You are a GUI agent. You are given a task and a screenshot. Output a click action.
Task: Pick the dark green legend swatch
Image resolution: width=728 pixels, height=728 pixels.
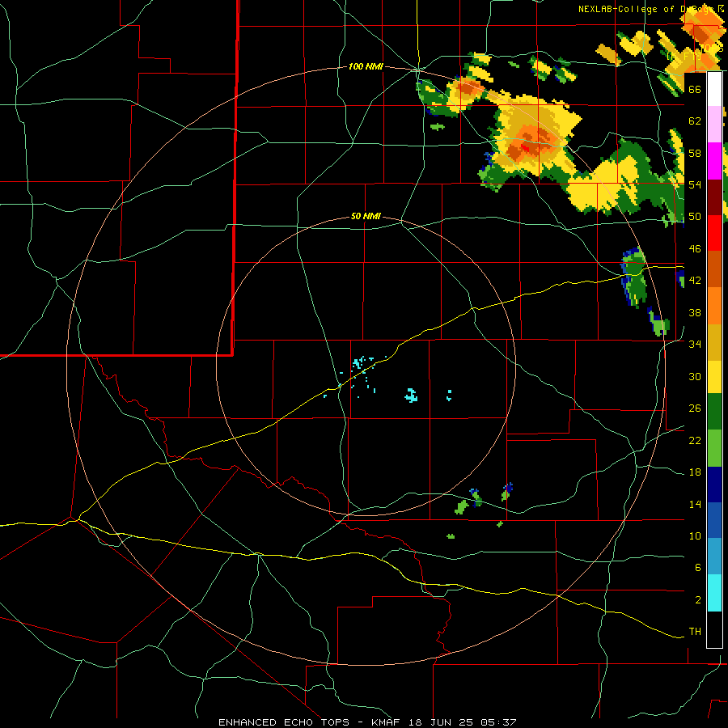pyautogui.click(x=714, y=412)
